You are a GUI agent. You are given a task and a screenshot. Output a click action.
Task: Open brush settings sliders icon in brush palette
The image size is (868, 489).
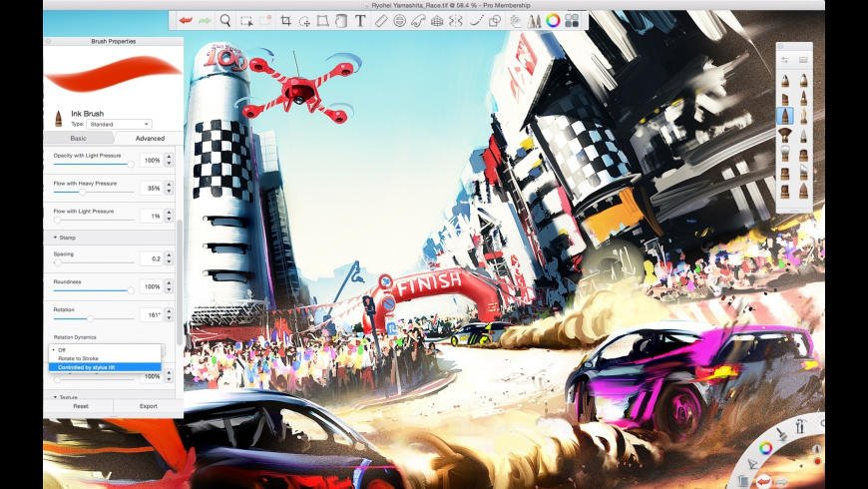coord(784,60)
